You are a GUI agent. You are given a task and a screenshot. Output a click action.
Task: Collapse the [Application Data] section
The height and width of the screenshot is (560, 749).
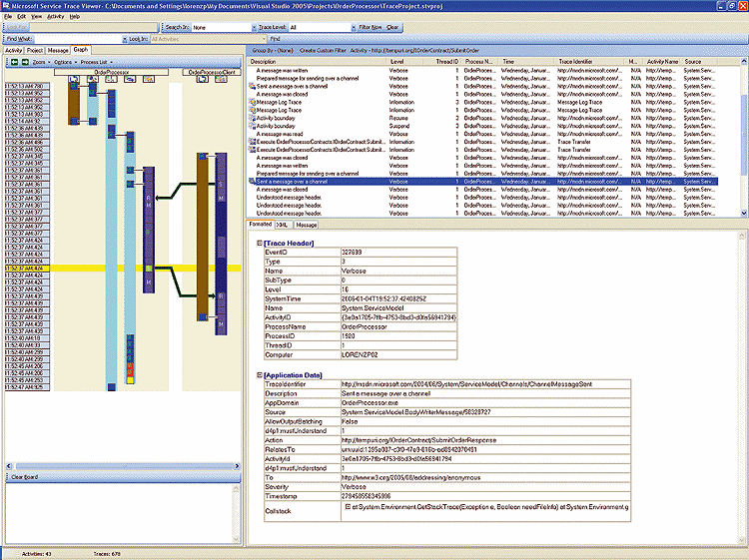[x=260, y=375]
